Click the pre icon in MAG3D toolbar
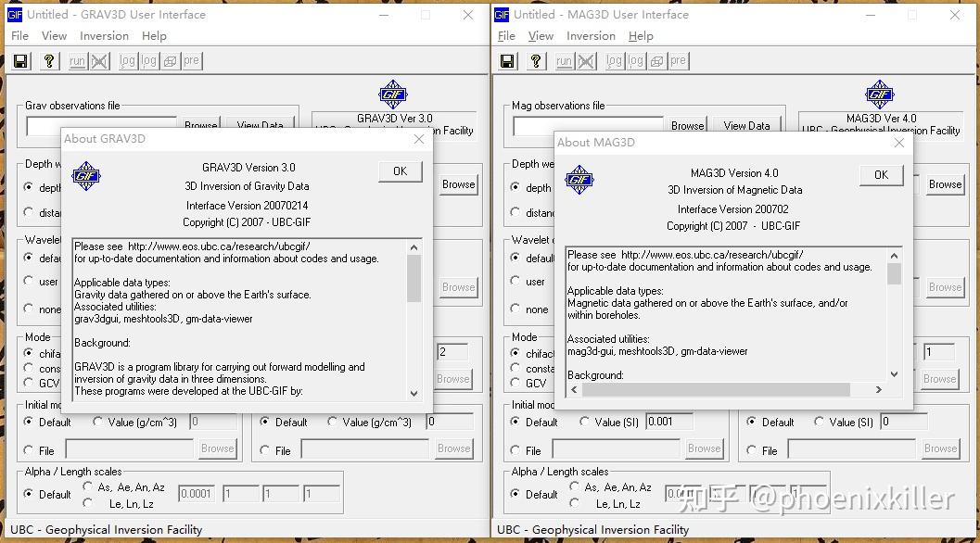The height and width of the screenshot is (543, 980). 678,61
